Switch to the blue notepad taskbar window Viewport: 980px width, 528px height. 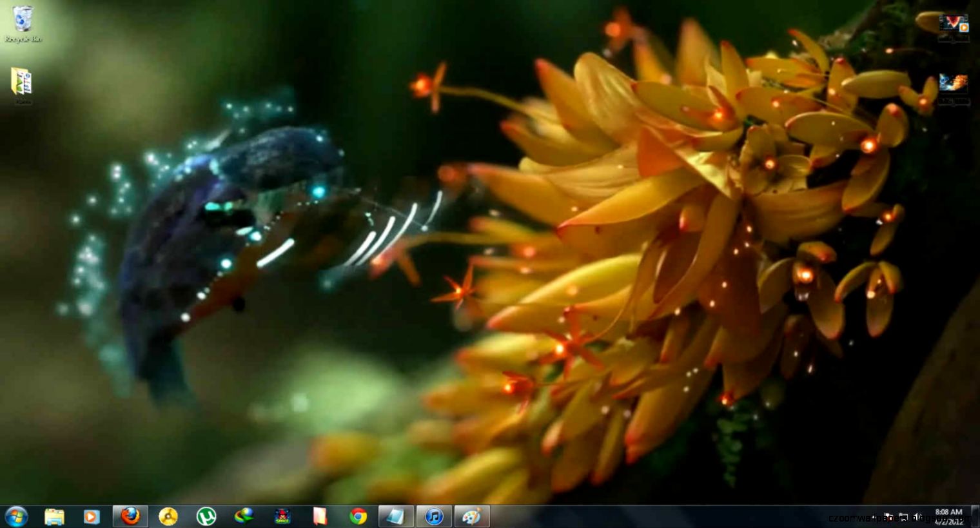[396, 516]
